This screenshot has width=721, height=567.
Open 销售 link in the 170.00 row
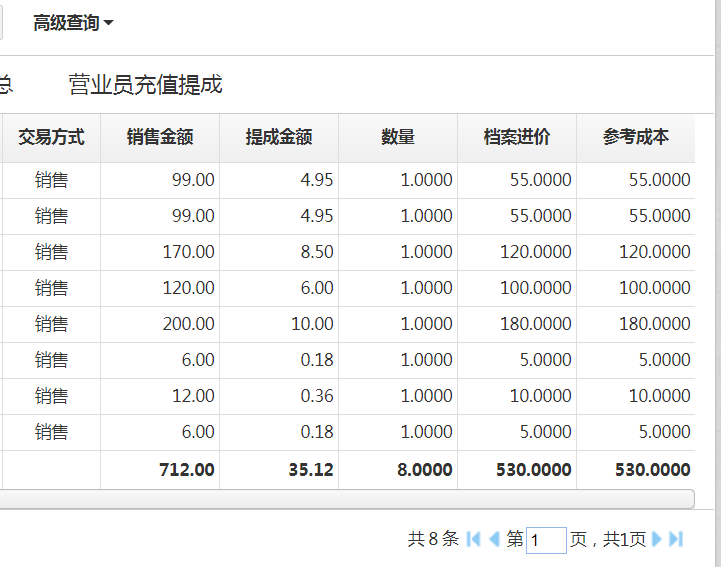(x=51, y=252)
